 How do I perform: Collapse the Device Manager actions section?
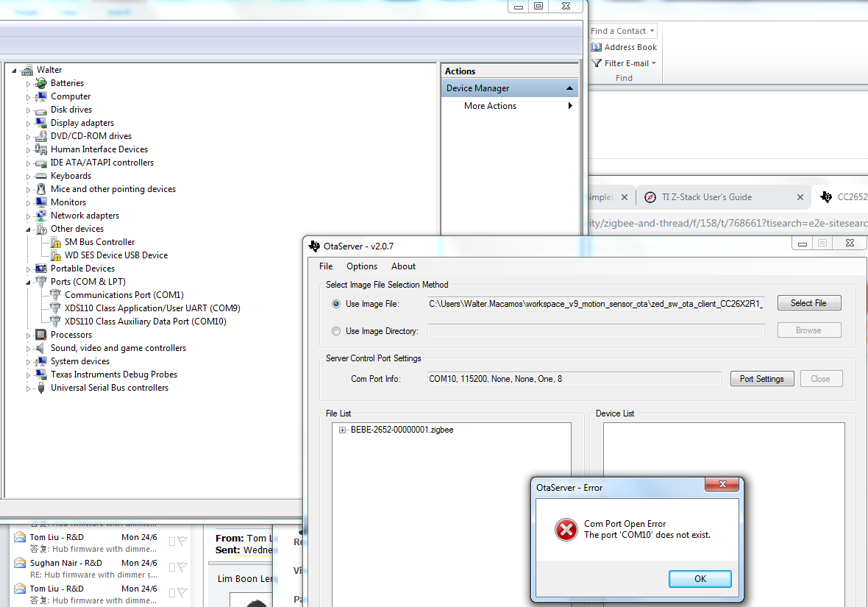click(x=569, y=88)
